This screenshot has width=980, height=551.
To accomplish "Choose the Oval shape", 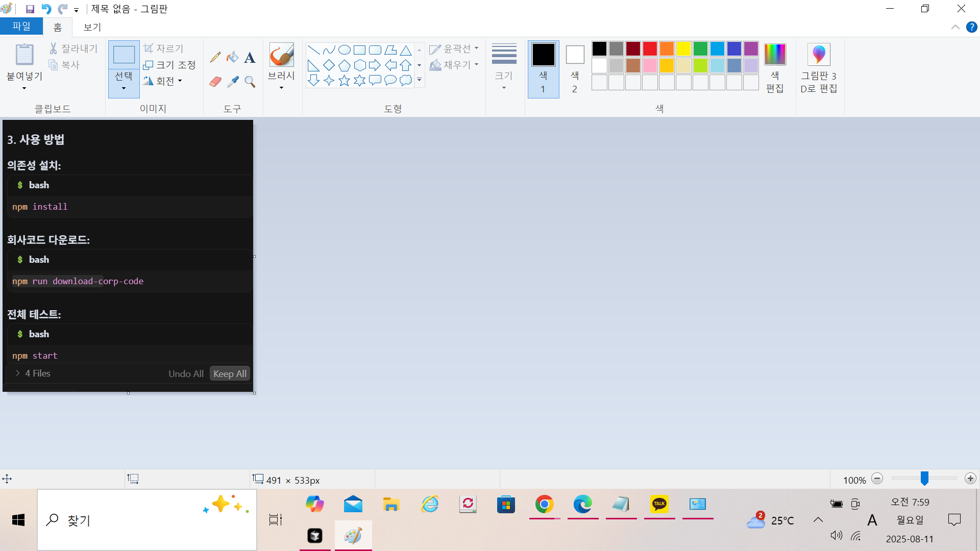I will point(345,50).
